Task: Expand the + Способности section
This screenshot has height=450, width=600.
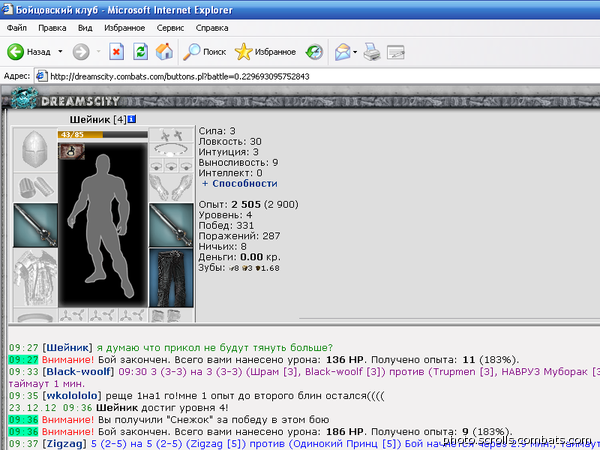Action: click(x=240, y=184)
